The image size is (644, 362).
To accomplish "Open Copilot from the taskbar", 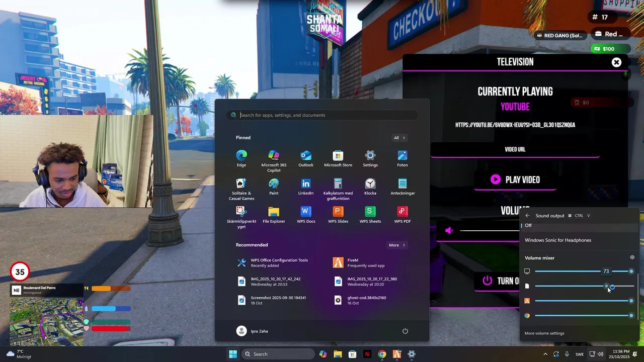I will pos(323,354).
